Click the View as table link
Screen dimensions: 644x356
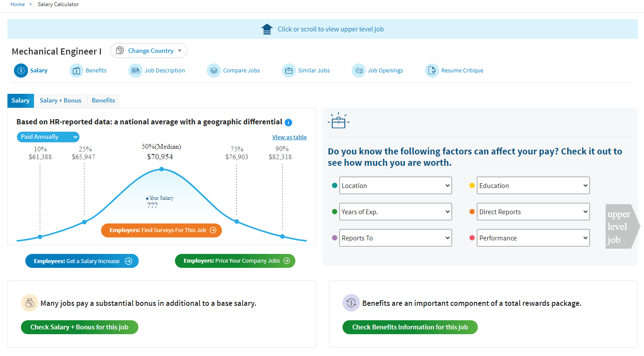[289, 137]
